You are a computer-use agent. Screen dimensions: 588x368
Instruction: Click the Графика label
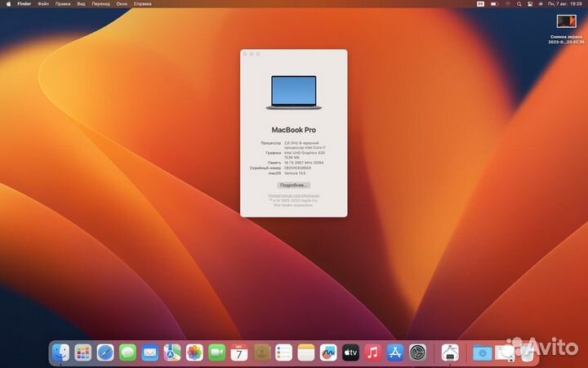(x=274, y=153)
